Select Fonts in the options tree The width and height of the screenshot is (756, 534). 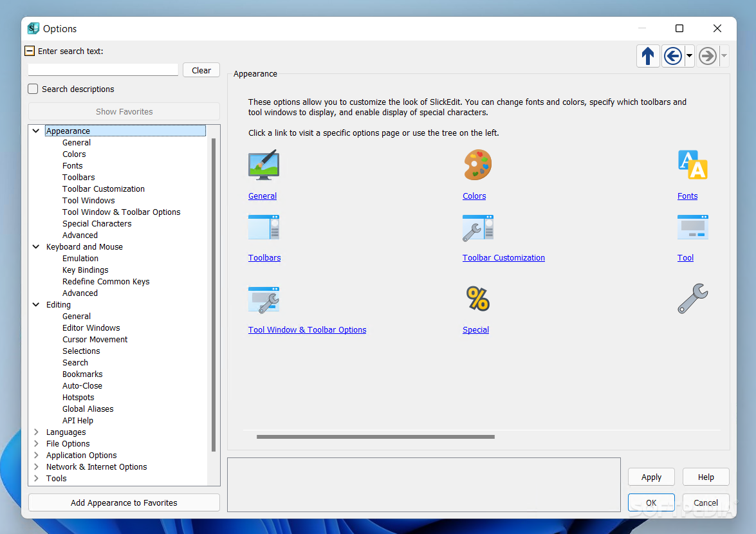coord(72,165)
